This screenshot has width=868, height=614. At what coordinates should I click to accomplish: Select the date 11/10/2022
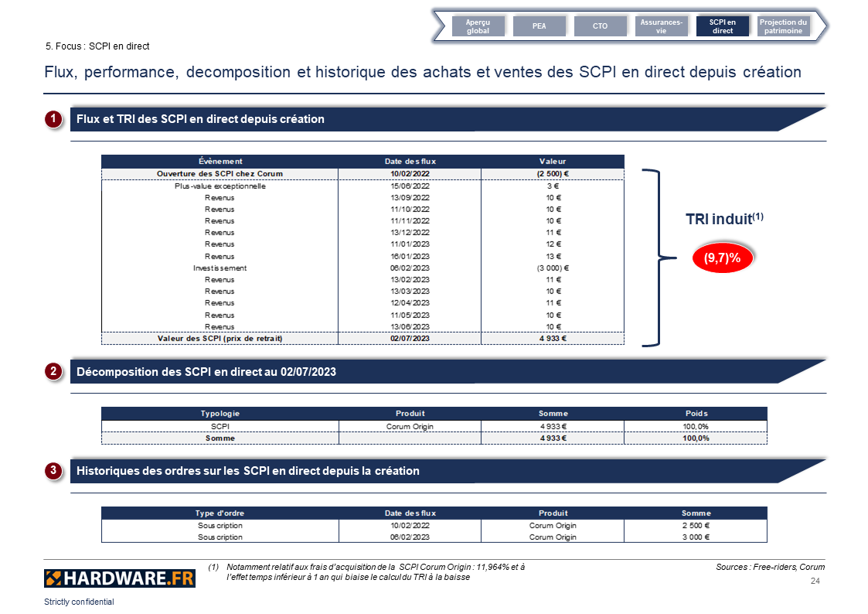(410, 210)
